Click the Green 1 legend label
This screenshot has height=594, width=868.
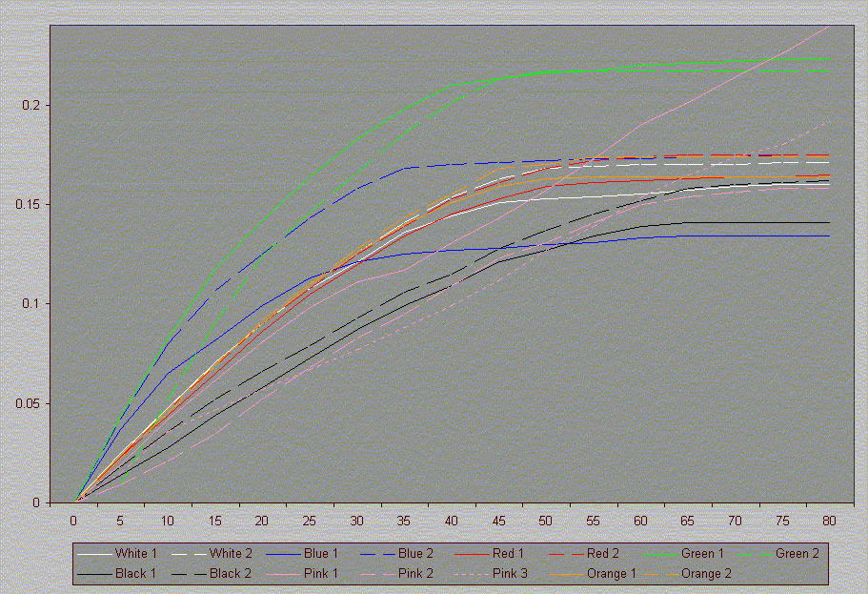(703, 553)
